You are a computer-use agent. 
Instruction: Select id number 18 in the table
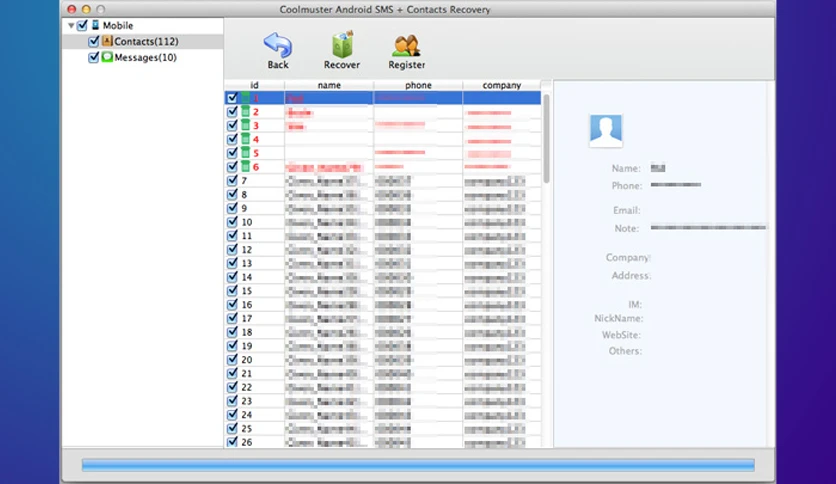[247, 332]
